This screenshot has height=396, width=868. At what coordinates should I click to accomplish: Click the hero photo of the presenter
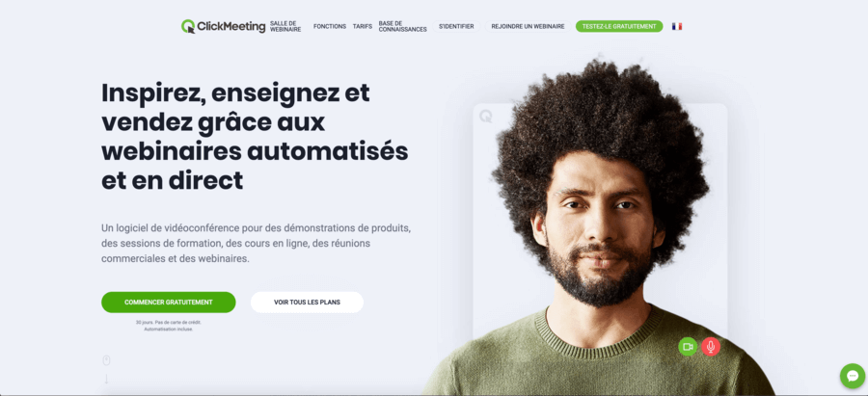click(x=598, y=226)
